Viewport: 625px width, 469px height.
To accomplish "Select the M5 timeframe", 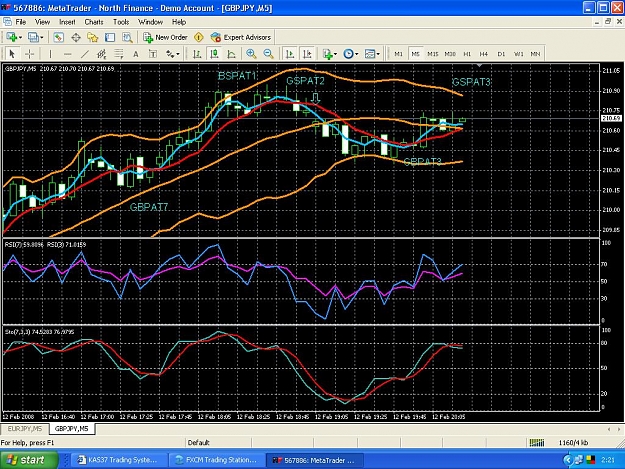I will pyautogui.click(x=415, y=54).
